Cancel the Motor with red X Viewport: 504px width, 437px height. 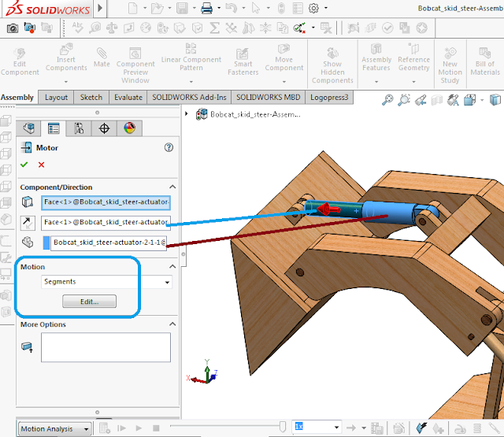(x=41, y=165)
